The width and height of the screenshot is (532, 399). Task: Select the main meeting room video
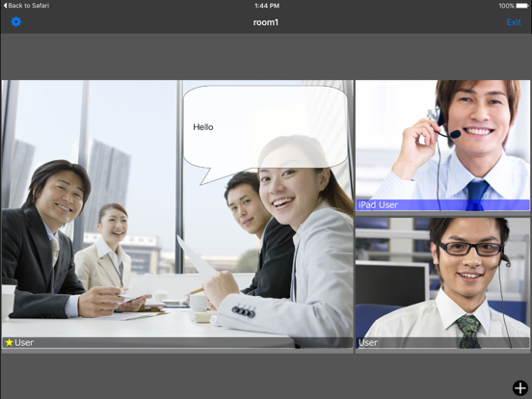177,214
